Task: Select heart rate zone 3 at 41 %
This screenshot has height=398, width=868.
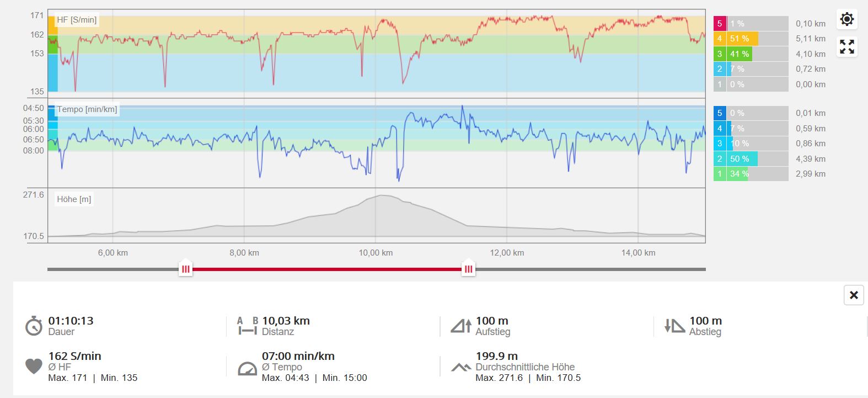Action: (x=751, y=54)
